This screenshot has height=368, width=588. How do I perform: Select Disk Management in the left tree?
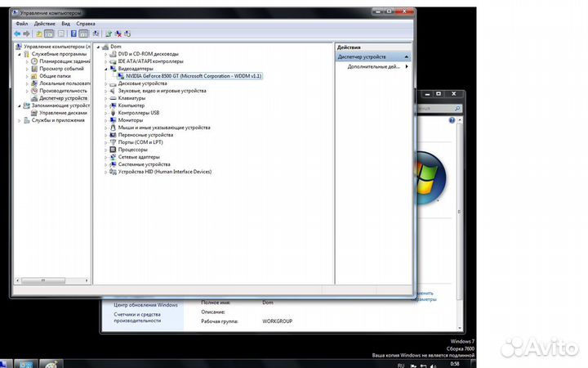point(63,113)
